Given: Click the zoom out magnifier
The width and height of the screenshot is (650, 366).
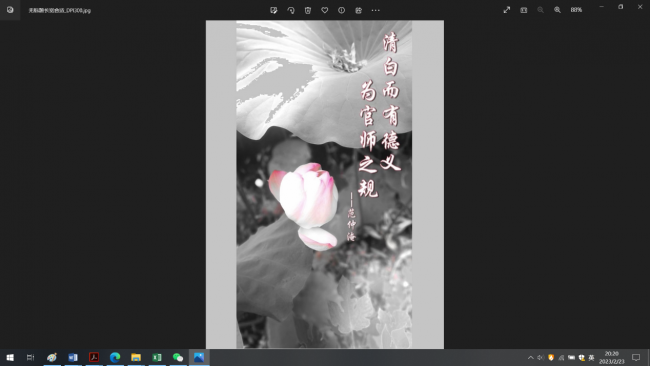Looking at the screenshot, I should (541, 10).
